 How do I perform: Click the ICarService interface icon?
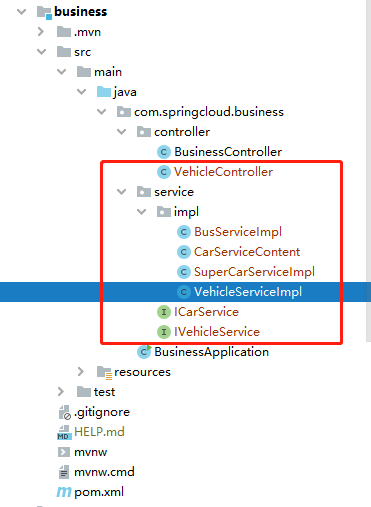coord(164,312)
